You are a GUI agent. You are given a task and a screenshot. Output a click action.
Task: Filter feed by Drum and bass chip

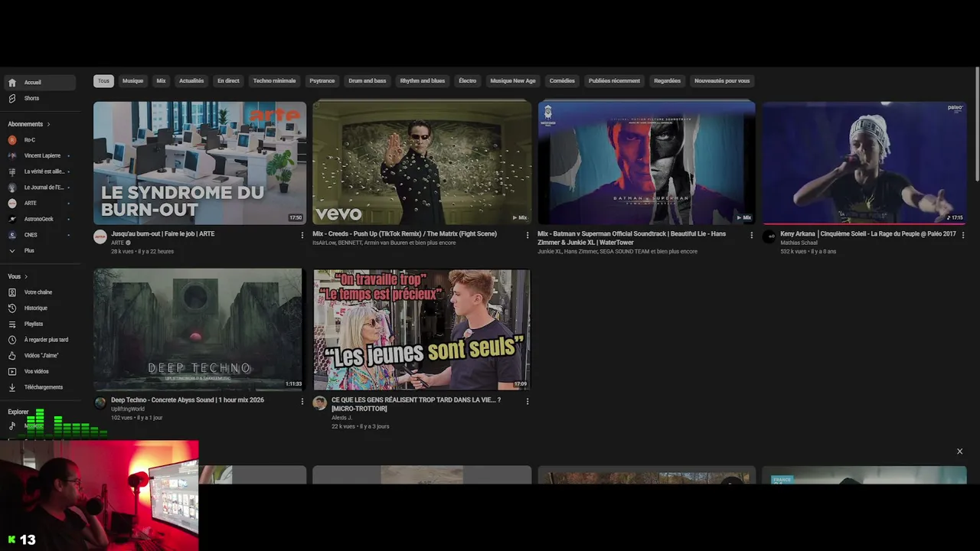click(x=367, y=81)
